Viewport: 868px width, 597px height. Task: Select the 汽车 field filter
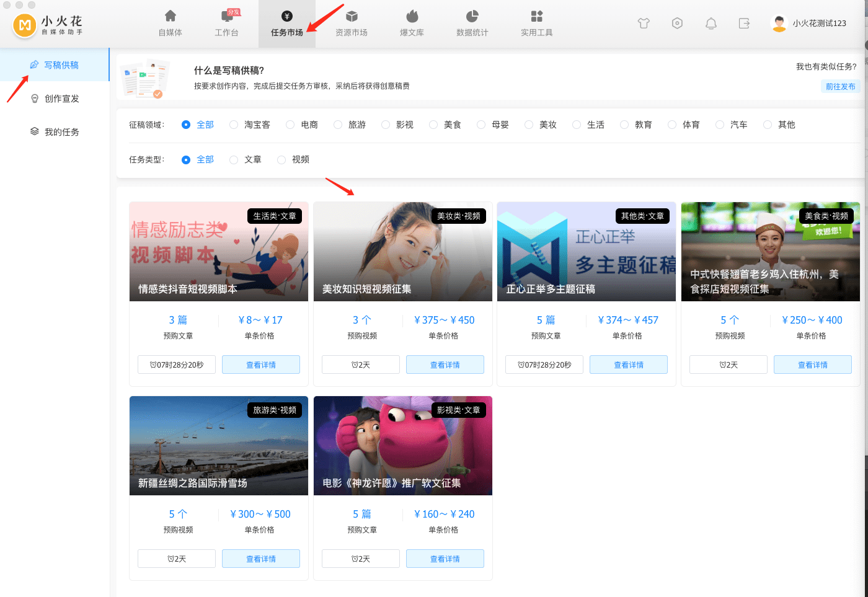pyautogui.click(x=732, y=125)
